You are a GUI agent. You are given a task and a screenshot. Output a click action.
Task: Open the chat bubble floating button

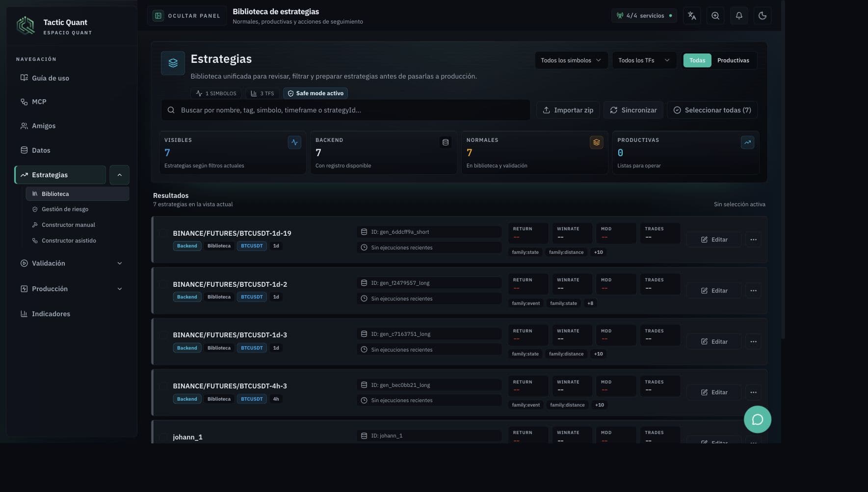(758, 419)
